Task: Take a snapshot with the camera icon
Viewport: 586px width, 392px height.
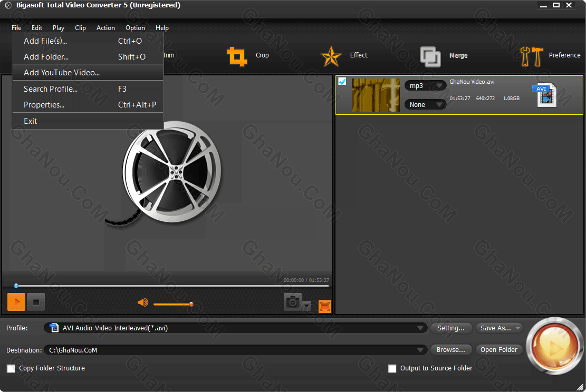Action: pos(293,302)
